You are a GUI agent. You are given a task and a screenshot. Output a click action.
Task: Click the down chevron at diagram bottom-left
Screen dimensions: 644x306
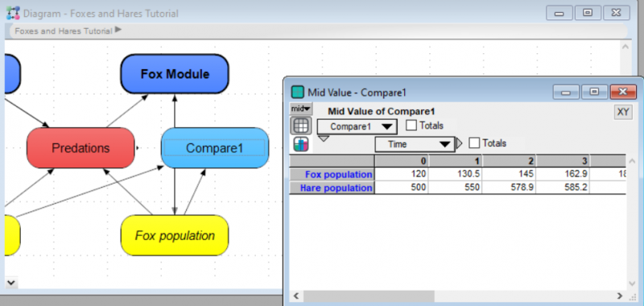coord(11,283)
